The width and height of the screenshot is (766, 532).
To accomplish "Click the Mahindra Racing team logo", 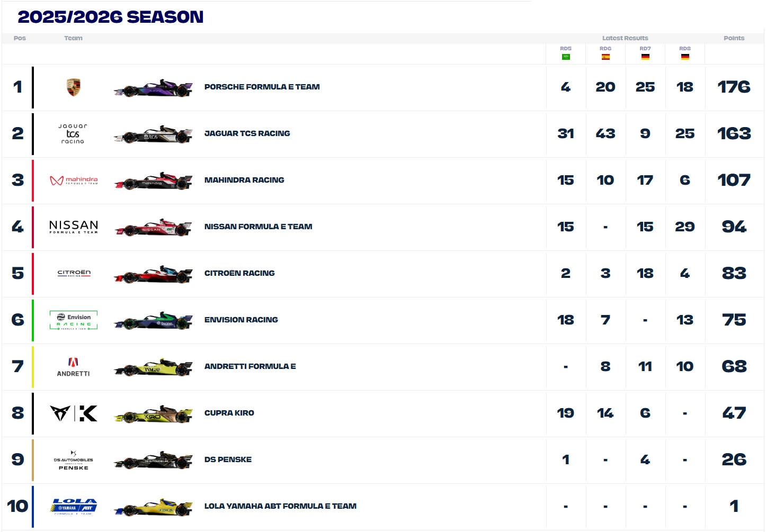I will (74, 181).
